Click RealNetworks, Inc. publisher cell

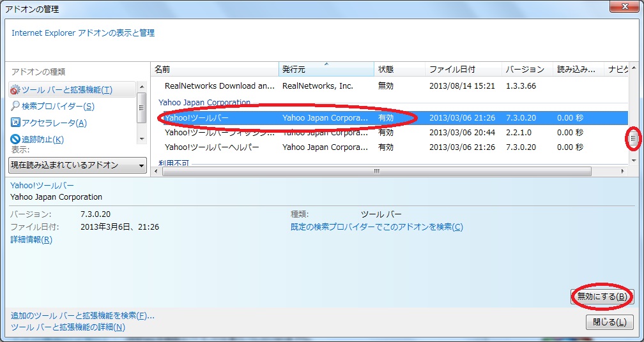pos(318,86)
